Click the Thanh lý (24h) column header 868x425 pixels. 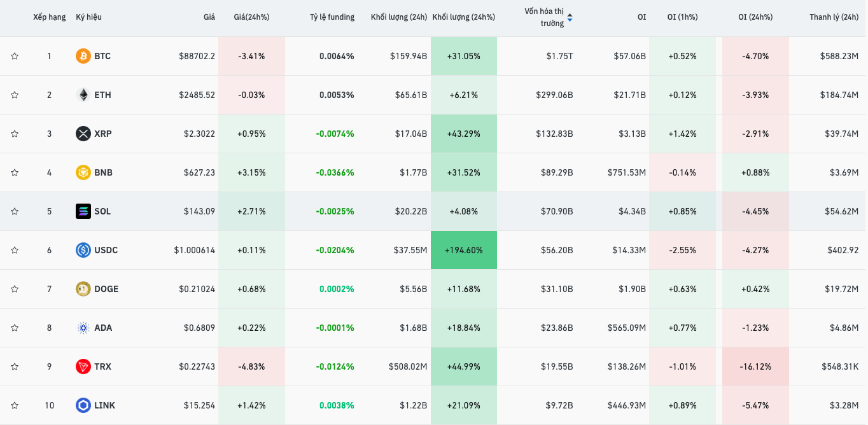click(834, 17)
